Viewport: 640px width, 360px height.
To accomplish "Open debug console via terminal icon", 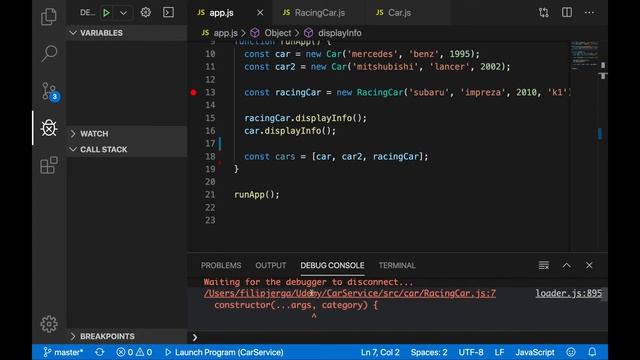I will point(168,12).
